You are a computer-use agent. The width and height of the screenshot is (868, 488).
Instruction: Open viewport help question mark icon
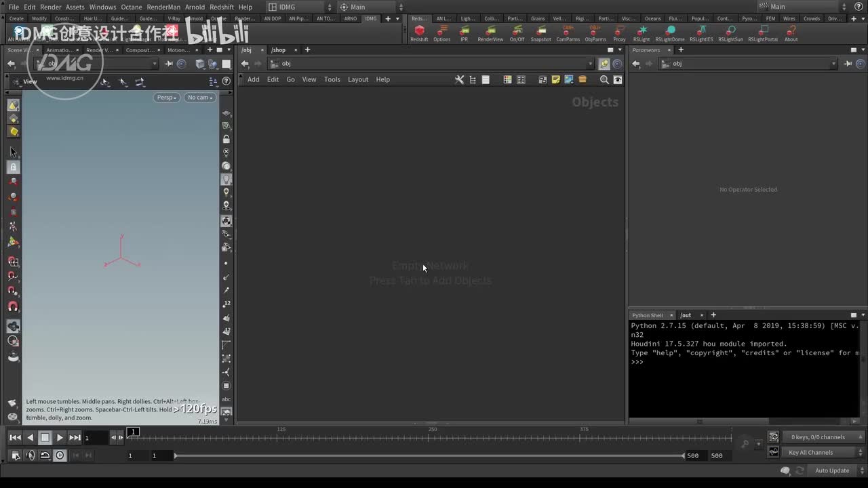point(226,82)
